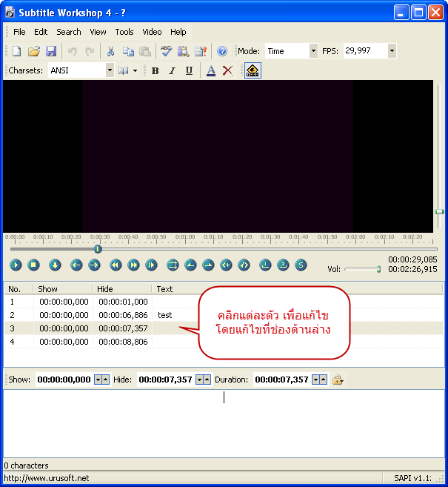Fast forward the video

[x=133, y=265]
